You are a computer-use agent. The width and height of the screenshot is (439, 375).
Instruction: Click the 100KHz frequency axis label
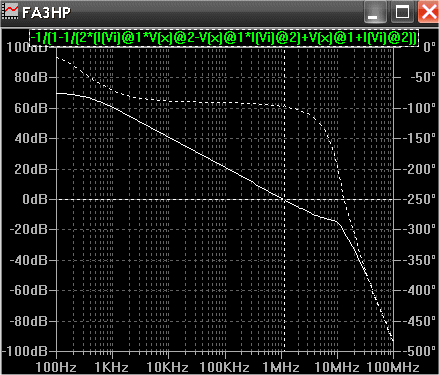coord(224,367)
